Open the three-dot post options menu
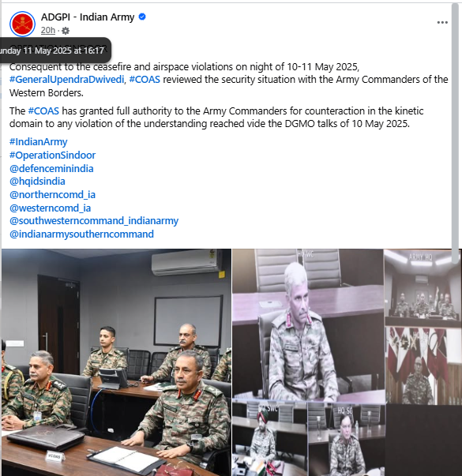The width and height of the screenshot is (462, 476). (442, 22)
